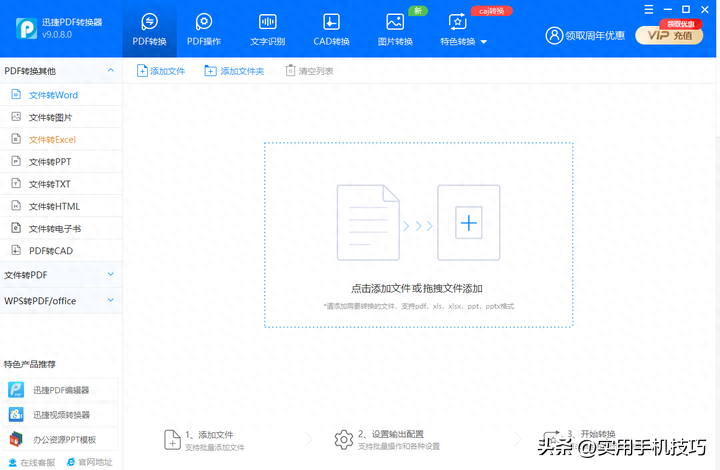Screen dimensions: 720x470
Task: Click the 添加文件 button
Action: (x=161, y=71)
